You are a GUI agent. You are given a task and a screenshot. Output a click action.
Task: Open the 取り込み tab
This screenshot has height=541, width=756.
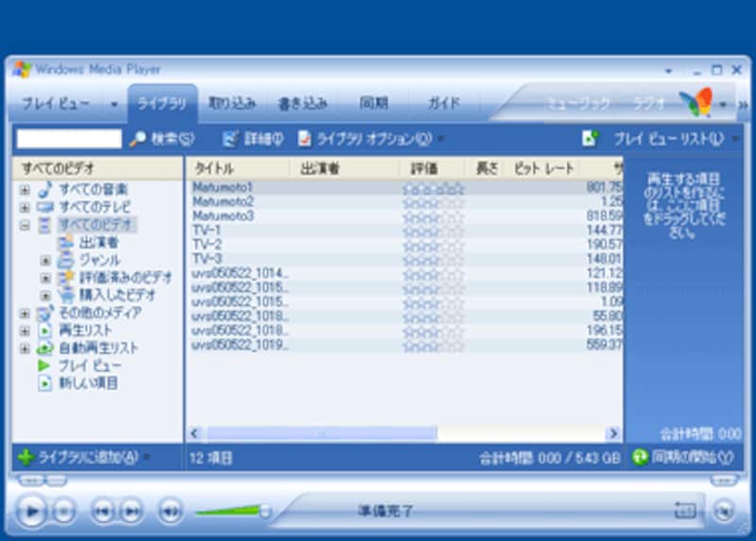click(x=232, y=104)
